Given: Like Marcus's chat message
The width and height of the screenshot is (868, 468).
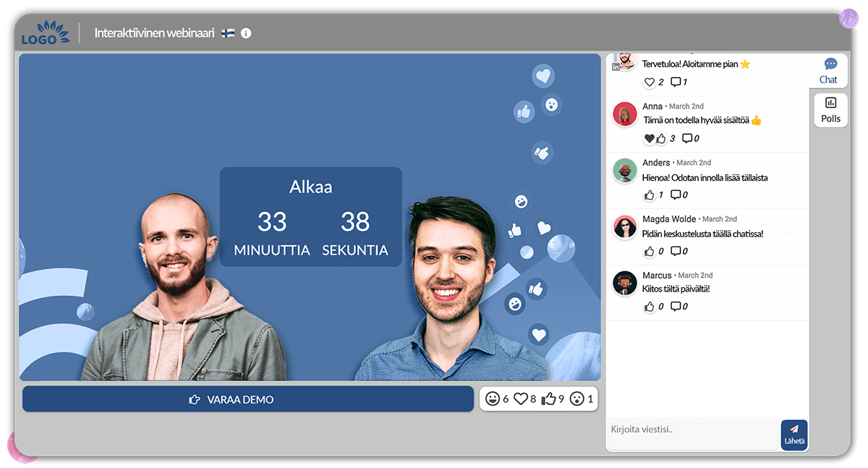Looking at the screenshot, I should click(649, 307).
